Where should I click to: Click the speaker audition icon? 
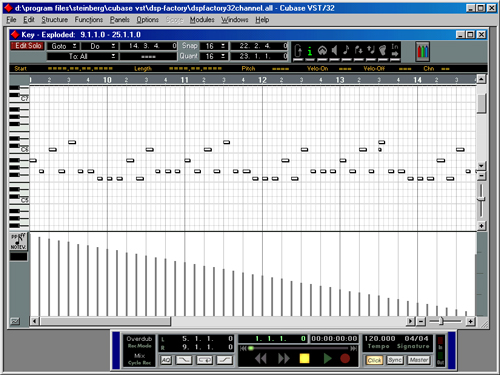pos(334,51)
